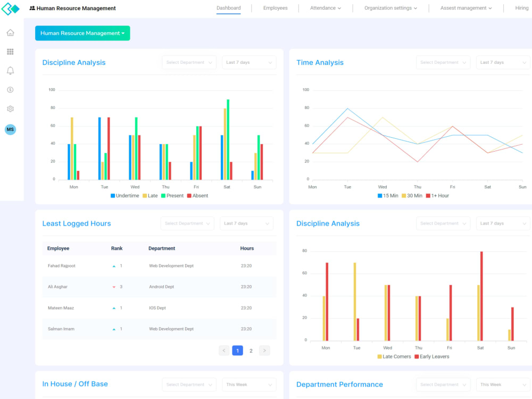Click the company logo in the top-left corner
532x399 pixels.
11,9
